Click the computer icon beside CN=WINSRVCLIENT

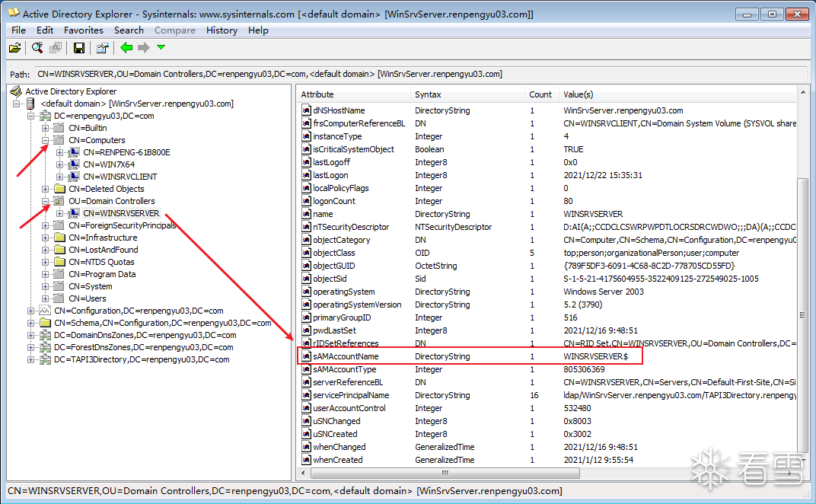[75, 177]
